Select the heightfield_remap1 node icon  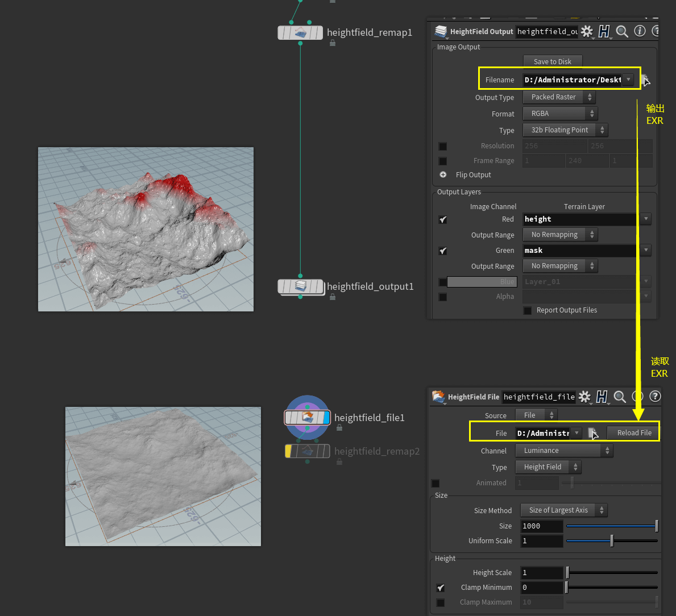point(300,32)
